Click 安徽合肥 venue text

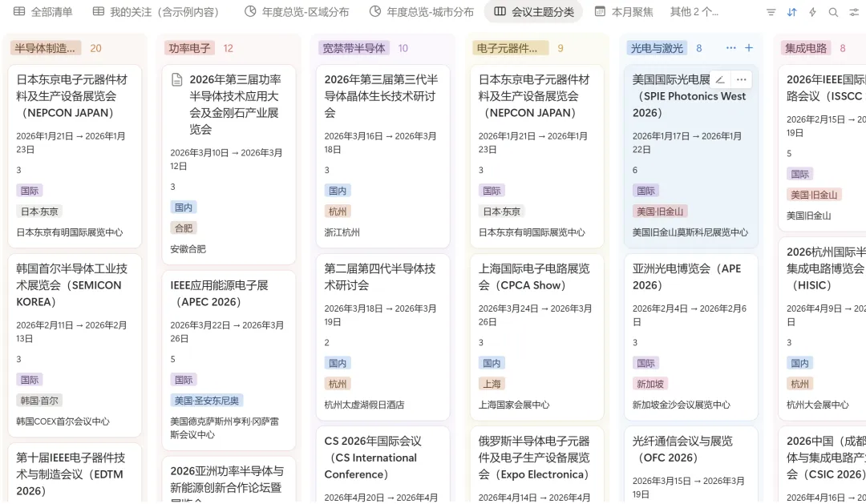click(x=188, y=249)
